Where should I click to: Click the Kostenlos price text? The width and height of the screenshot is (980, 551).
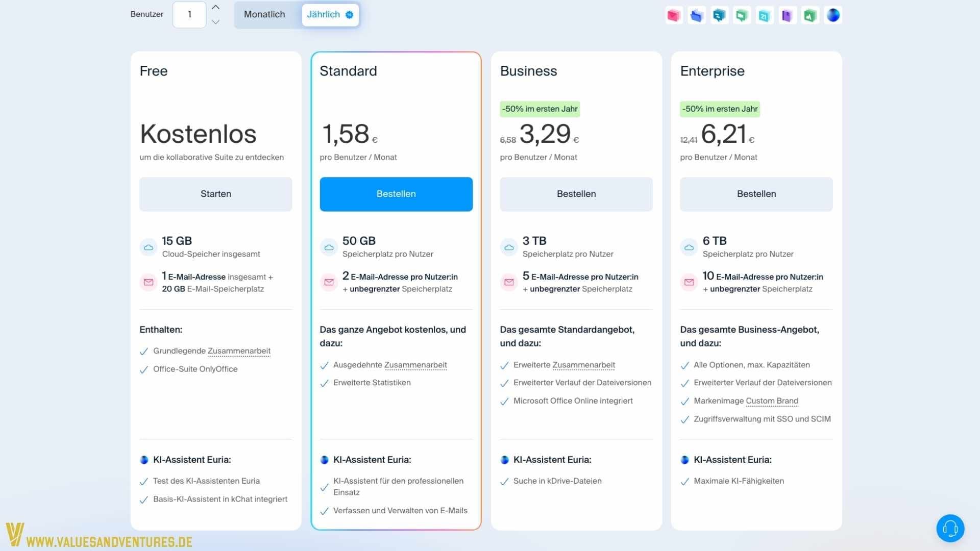coord(198,134)
